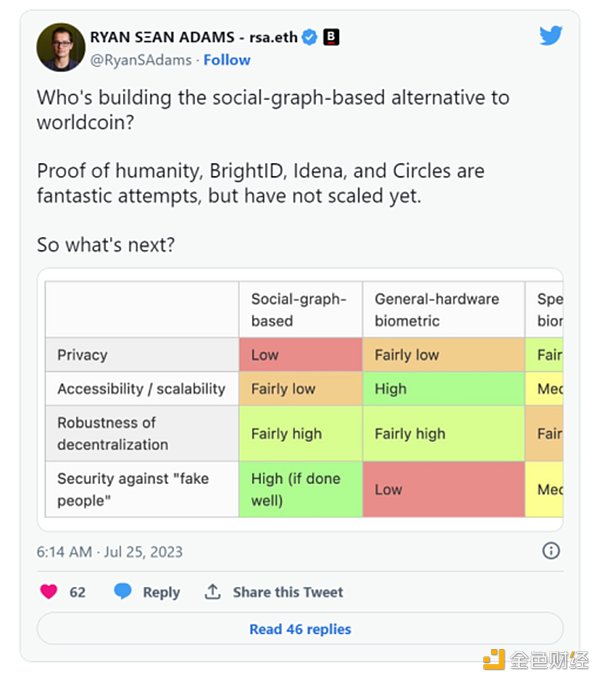Click the Twitter bird logo icon
600x681 pixels.
click(x=550, y=36)
